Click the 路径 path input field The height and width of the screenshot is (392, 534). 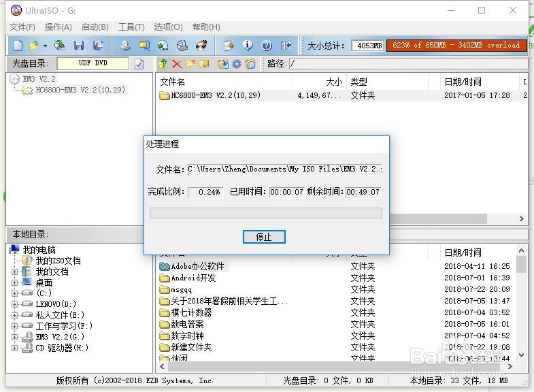(409, 64)
